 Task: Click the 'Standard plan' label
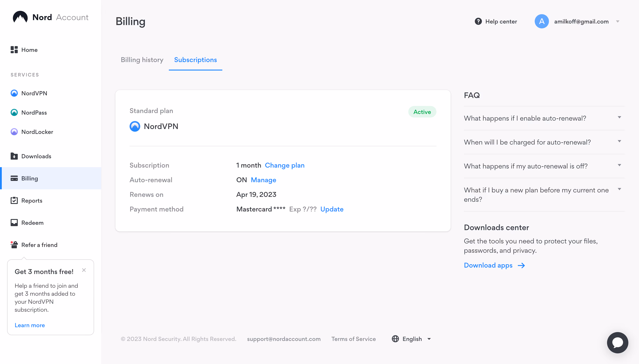[x=151, y=111]
